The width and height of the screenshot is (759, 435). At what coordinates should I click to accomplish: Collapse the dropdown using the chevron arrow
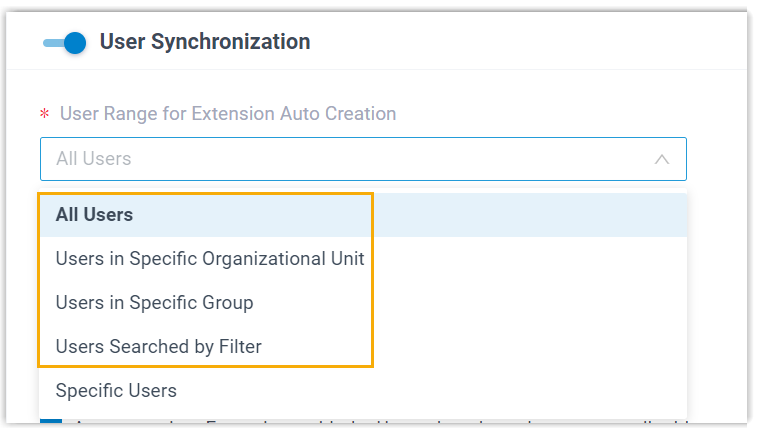coord(661,159)
